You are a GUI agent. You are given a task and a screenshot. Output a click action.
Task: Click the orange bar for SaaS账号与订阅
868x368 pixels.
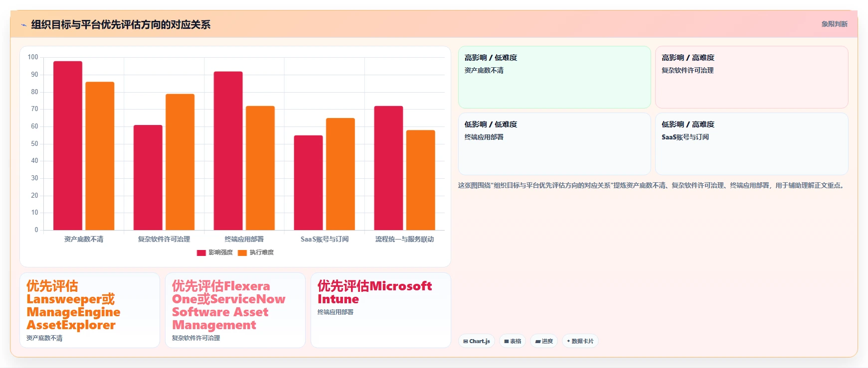[x=341, y=174]
